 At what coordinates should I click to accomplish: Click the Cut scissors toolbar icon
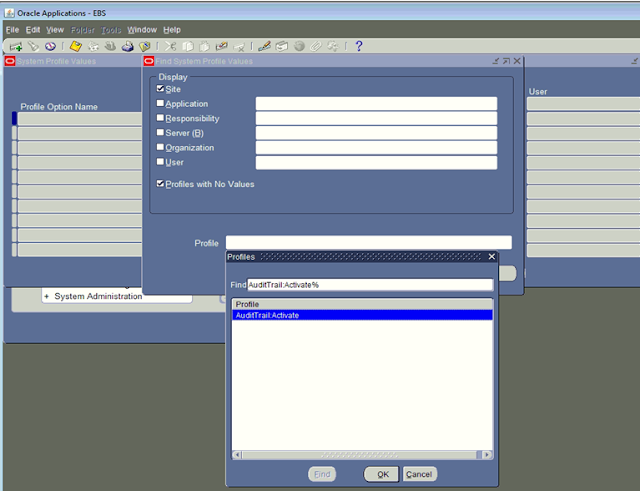pos(171,46)
